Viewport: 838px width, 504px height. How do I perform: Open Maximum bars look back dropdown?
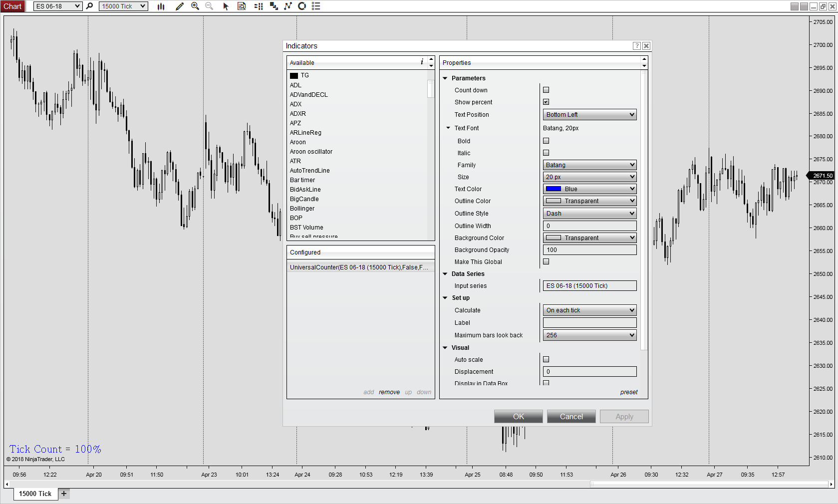(589, 335)
